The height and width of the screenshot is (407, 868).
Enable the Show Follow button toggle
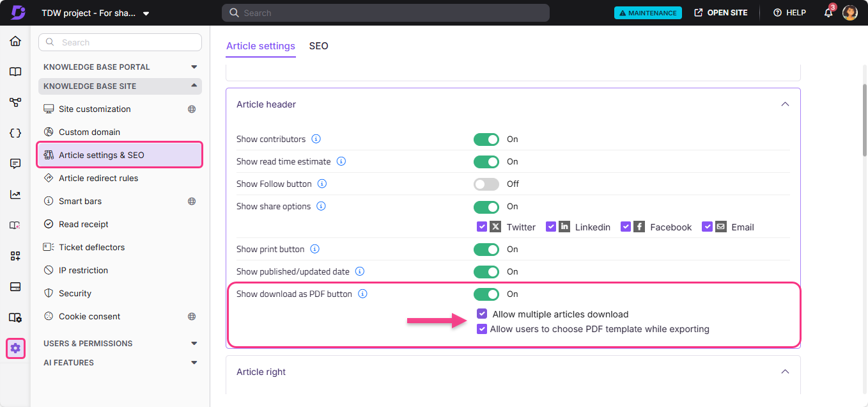tap(486, 184)
